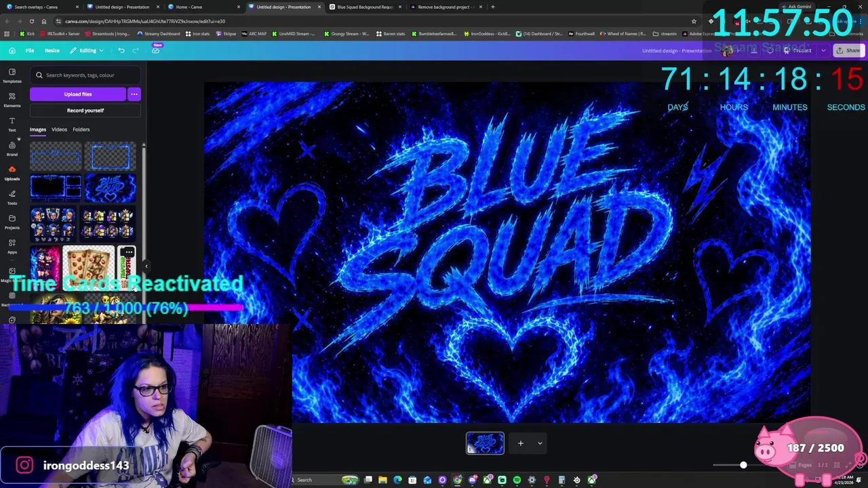This screenshot has height=488, width=868.
Task: Open Task View from the taskbar
Action: pyautogui.click(x=368, y=480)
